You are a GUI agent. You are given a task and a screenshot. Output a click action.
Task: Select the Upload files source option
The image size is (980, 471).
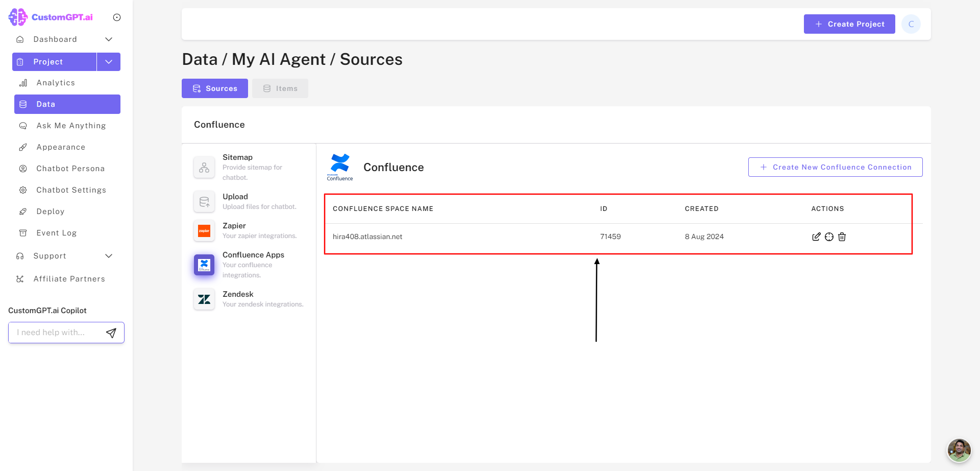249,201
